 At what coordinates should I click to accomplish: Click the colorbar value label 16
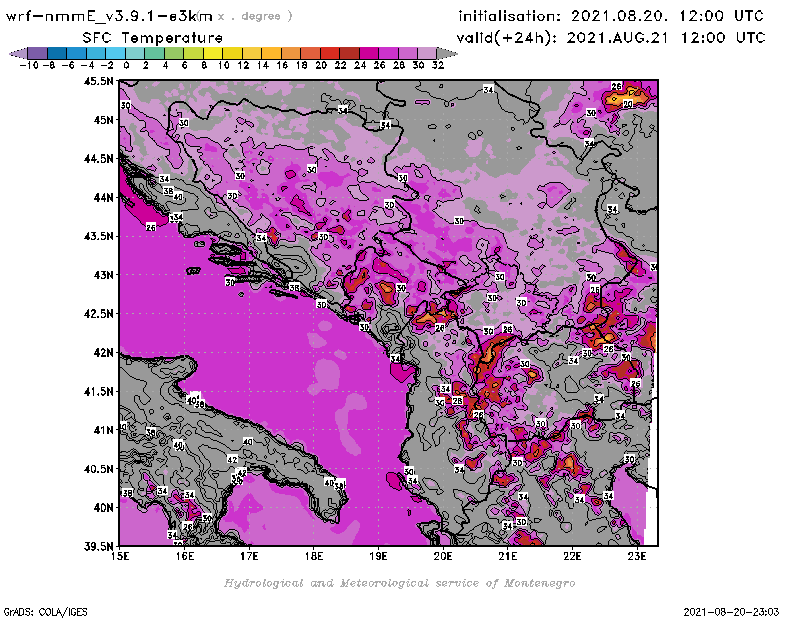coord(282,66)
